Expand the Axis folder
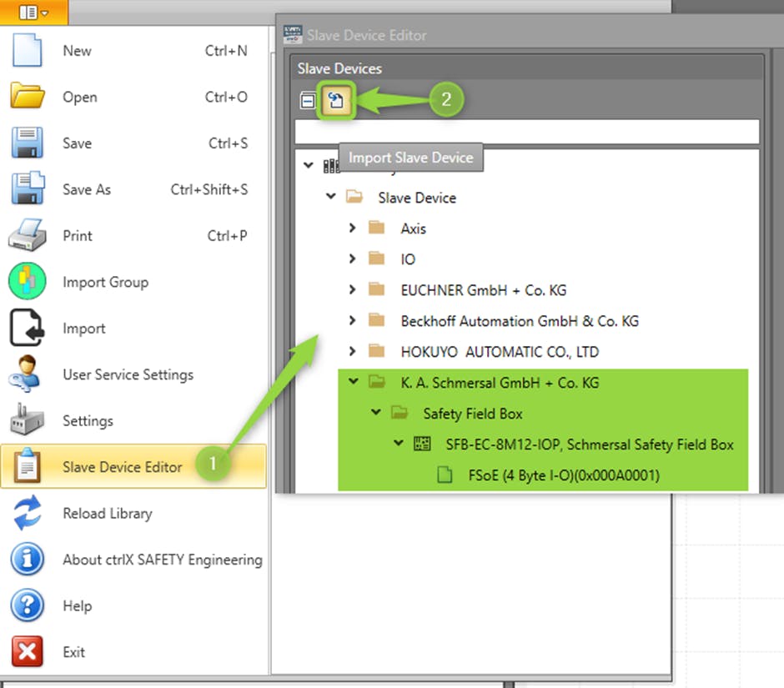Viewport: 784px width, 688px height. (353, 228)
